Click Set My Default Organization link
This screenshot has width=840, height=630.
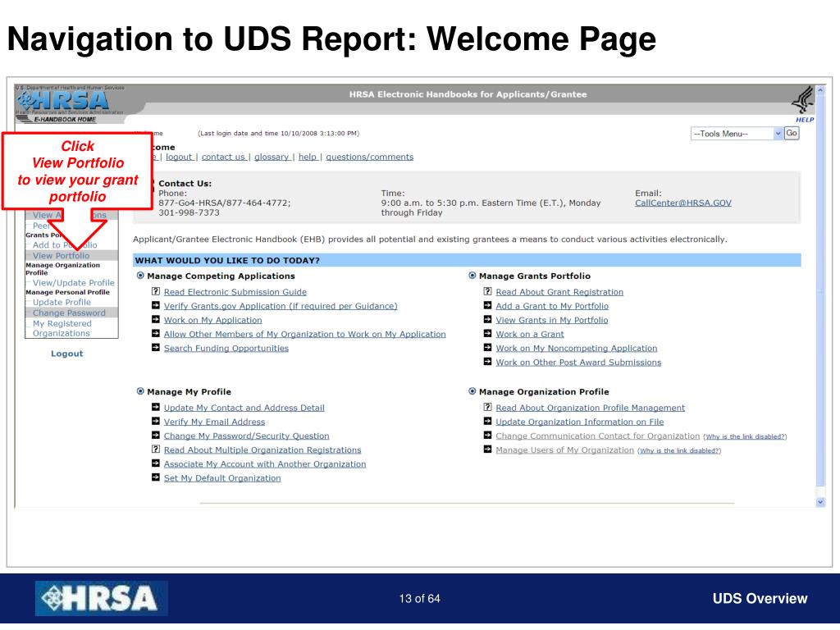coord(222,478)
